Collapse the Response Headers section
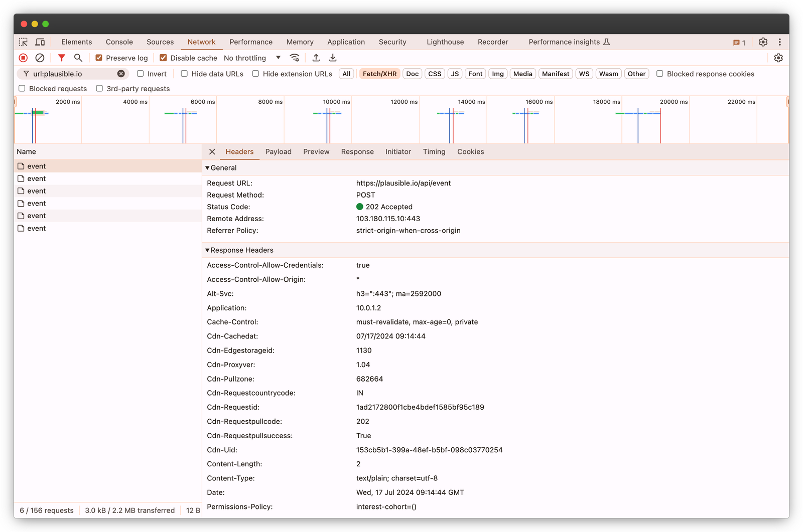803x532 pixels. coord(207,250)
